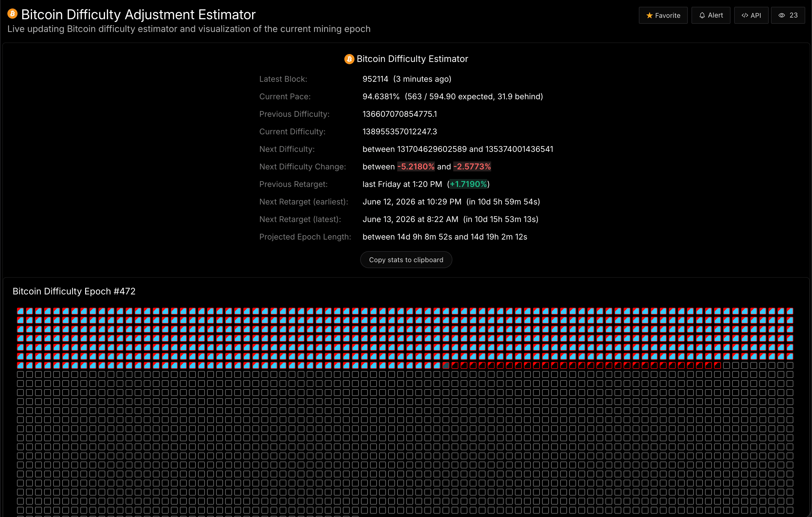This screenshot has width=812, height=517.
Task: Click the star icon in Favorite
Action: click(650, 16)
